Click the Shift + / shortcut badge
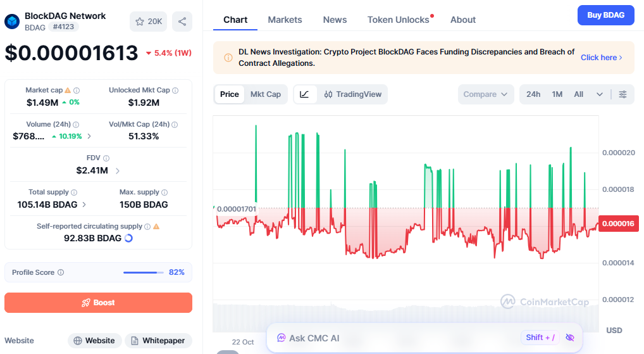644x354 pixels. (540, 338)
